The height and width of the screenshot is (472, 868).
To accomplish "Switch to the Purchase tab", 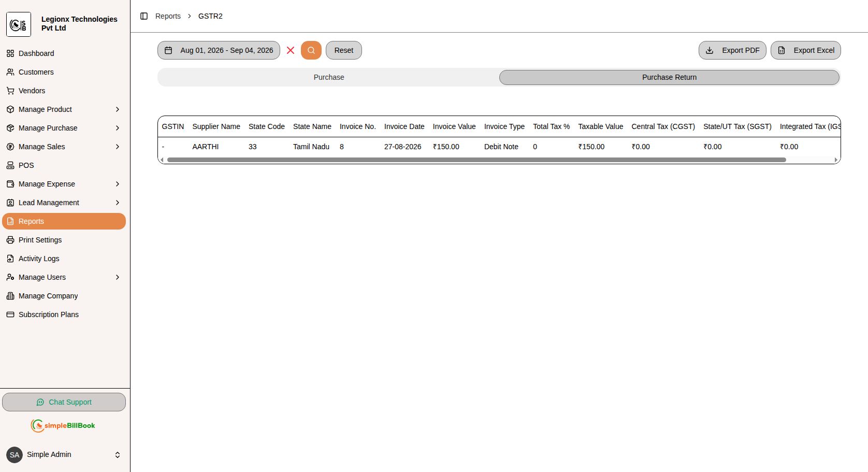I will tap(329, 77).
